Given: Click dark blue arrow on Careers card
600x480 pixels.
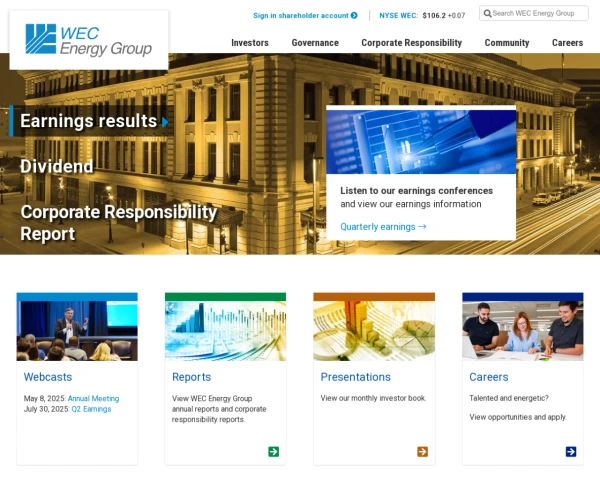Looking at the screenshot, I should coord(571,452).
